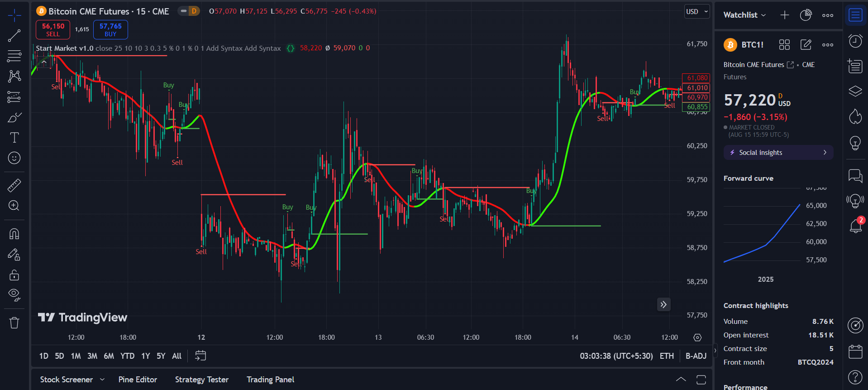
Task: Open watchlist advanced view pie icon
Action: (806, 15)
